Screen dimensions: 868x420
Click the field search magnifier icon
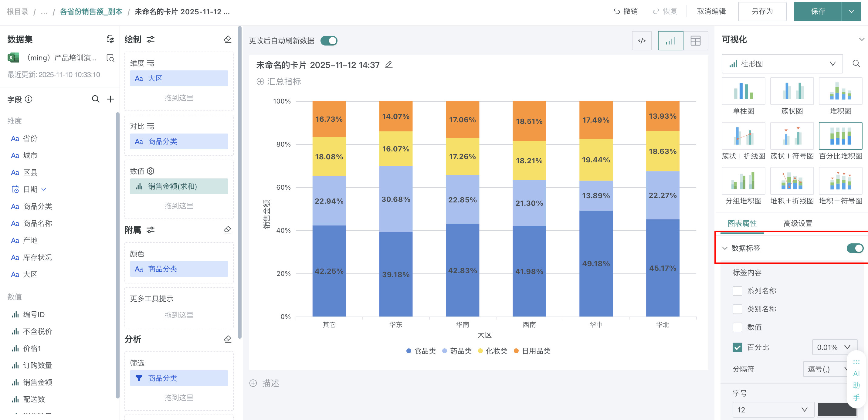click(96, 99)
